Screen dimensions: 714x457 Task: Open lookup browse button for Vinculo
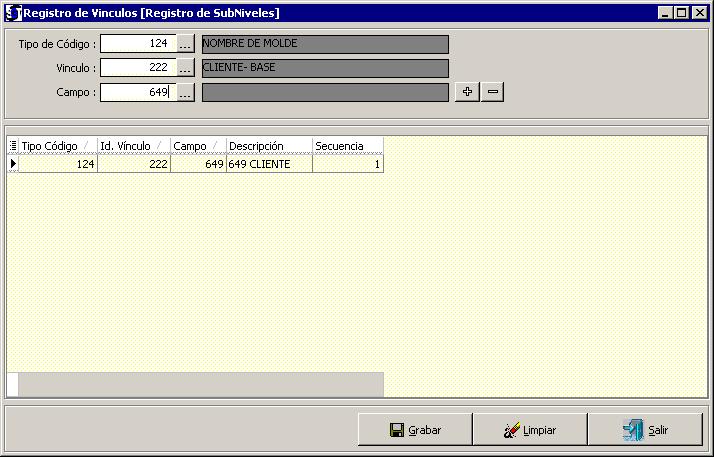185,68
